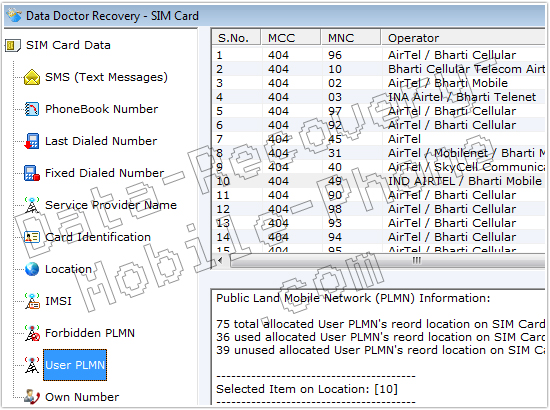The height and width of the screenshot is (410, 550).
Task: Click the Card Identification icon
Action: point(32,237)
